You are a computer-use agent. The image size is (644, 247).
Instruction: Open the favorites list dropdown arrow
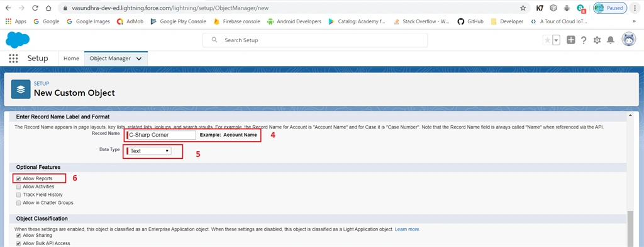[557, 40]
